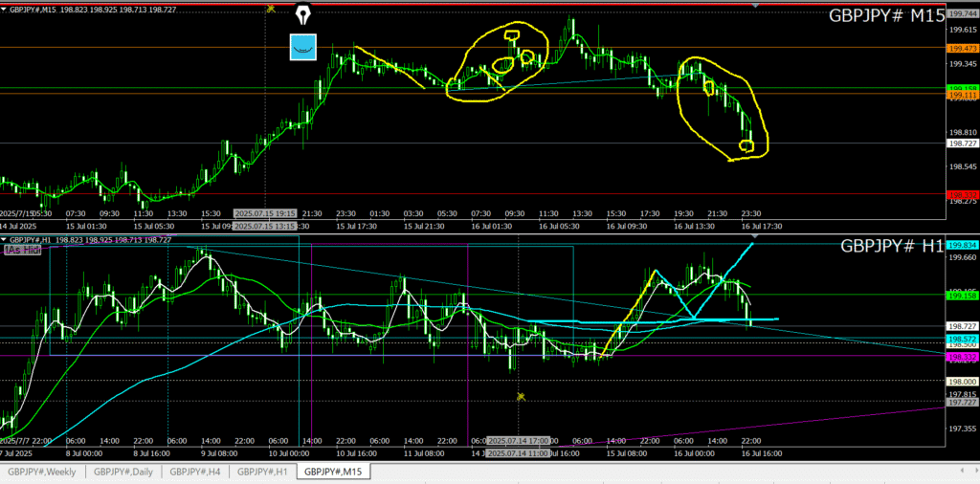Click the H1 chart shift triangle marker
This screenshot has width=980, height=484.
tap(755, 236)
